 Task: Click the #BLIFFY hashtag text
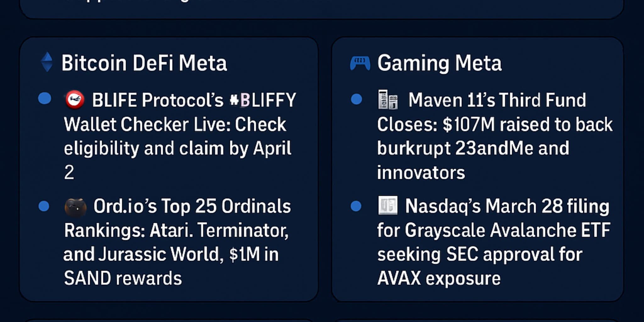[263, 100]
